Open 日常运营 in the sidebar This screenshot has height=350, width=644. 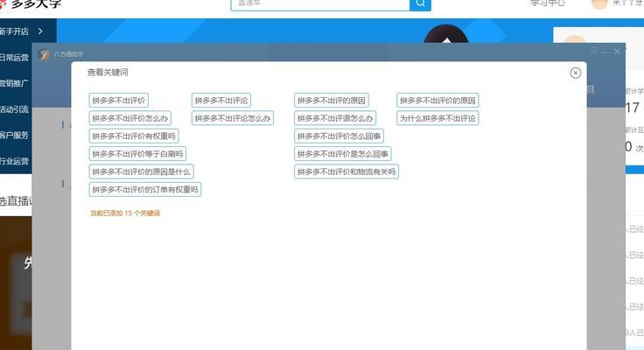[14, 58]
